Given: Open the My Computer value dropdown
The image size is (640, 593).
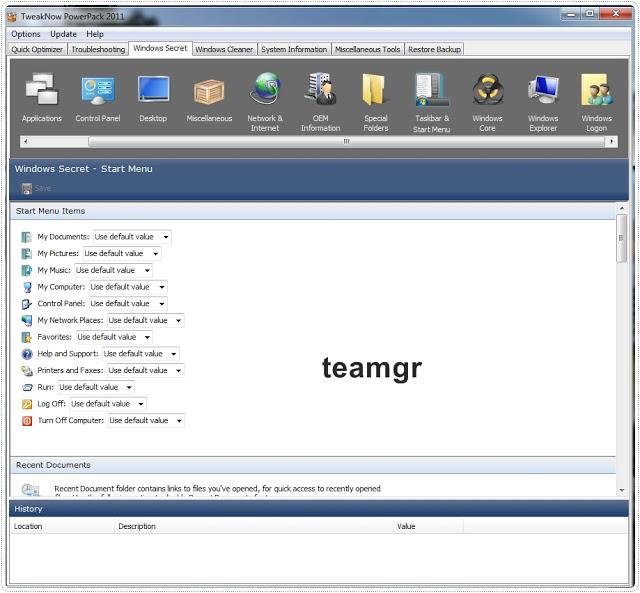Looking at the screenshot, I should [x=128, y=287].
